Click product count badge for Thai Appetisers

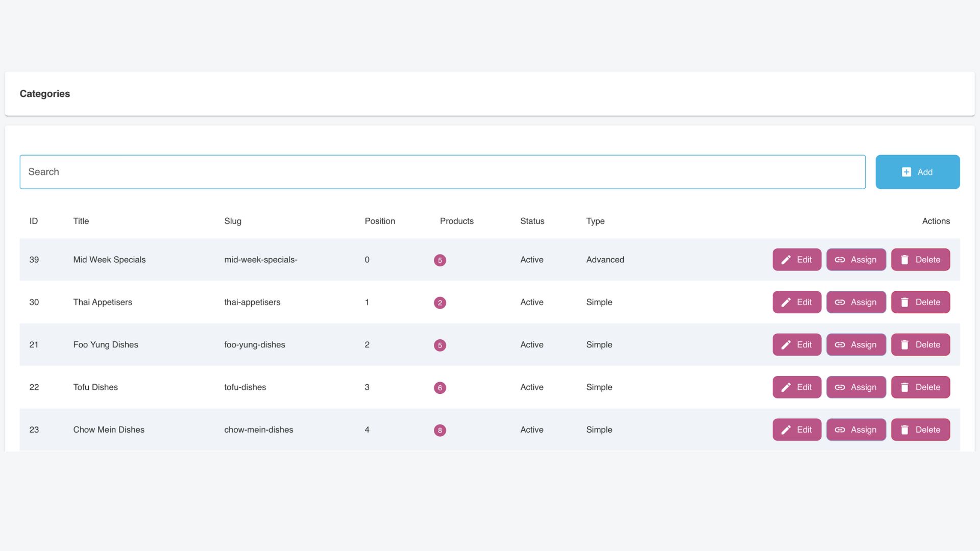[439, 303]
